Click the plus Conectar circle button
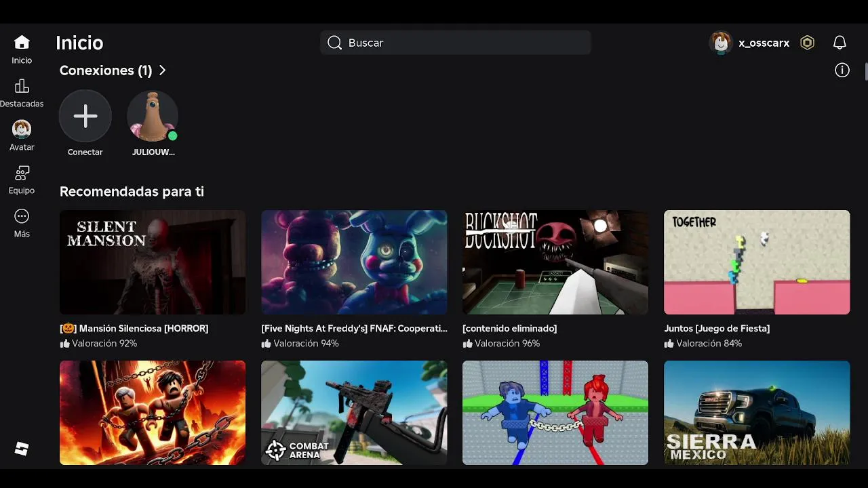The width and height of the screenshot is (868, 488). click(85, 117)
